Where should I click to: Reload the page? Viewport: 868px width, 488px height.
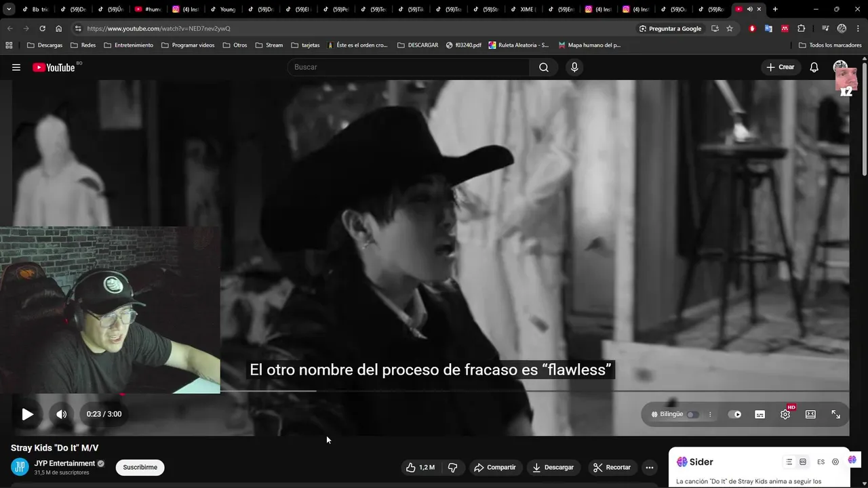coord(42,28)
